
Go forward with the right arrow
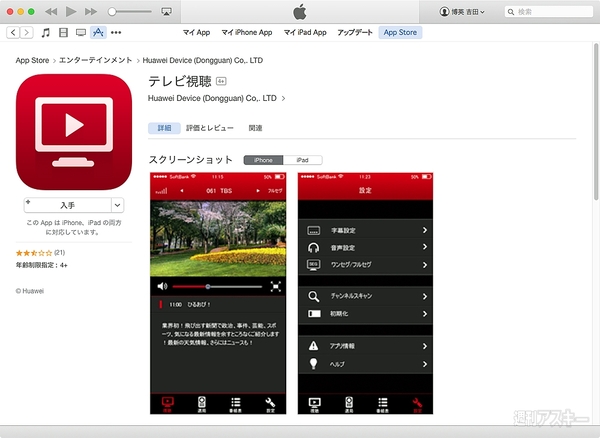coord(26,33)
